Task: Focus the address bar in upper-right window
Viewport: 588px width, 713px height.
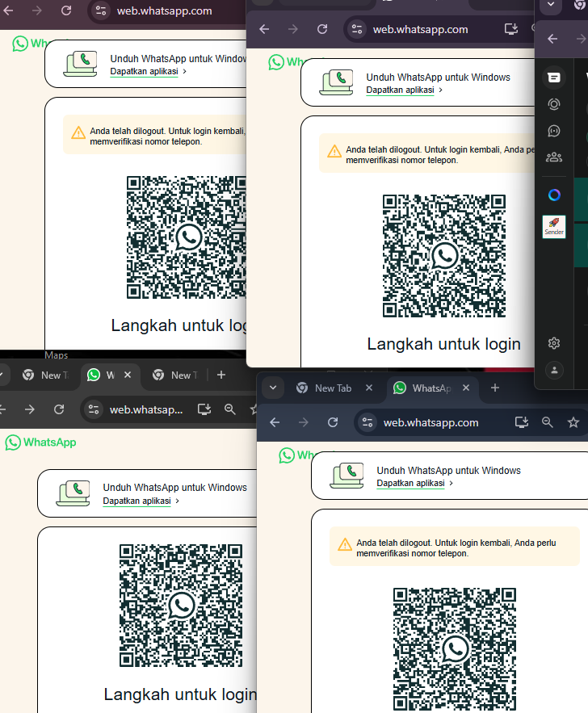Action: [420, 29]
